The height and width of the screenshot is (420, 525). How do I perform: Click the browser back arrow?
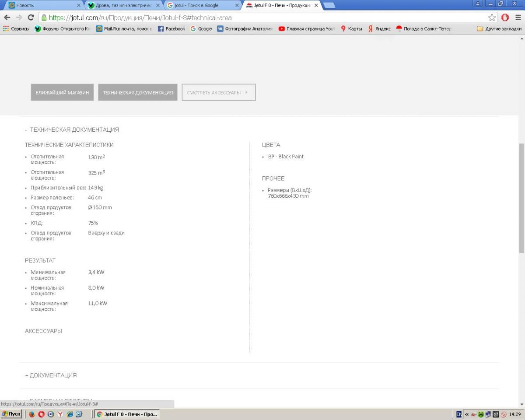point(7,18)
